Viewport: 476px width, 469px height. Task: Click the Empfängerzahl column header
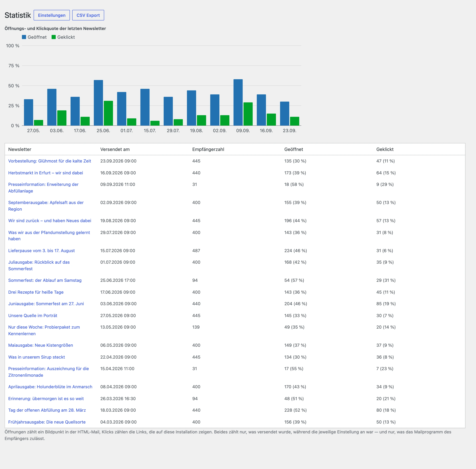208,149
